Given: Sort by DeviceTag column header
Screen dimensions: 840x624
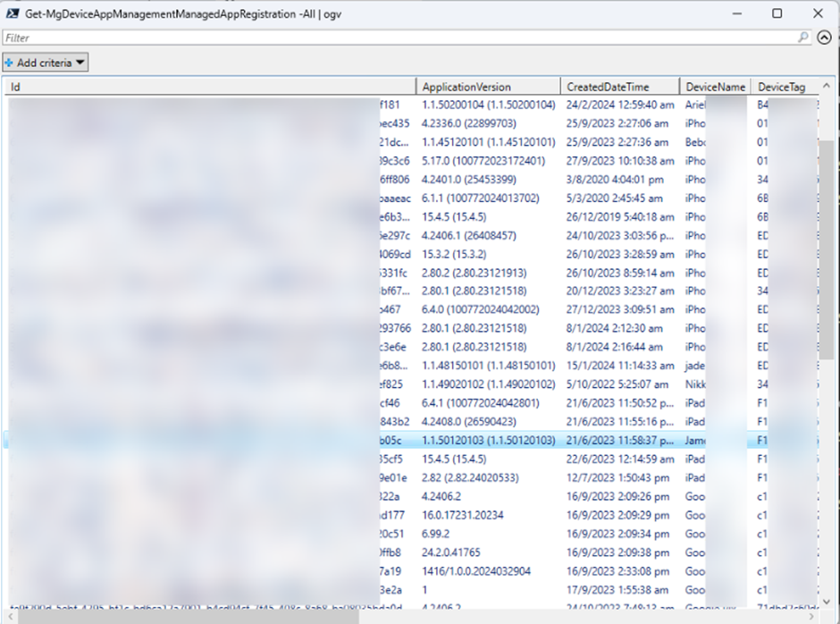Looking at the screenshot, I should coord(785,87).
